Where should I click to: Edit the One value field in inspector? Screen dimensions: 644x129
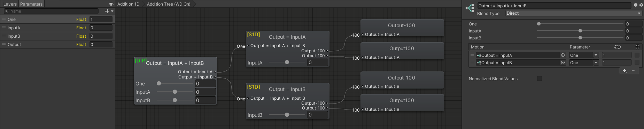click(634, 24)
